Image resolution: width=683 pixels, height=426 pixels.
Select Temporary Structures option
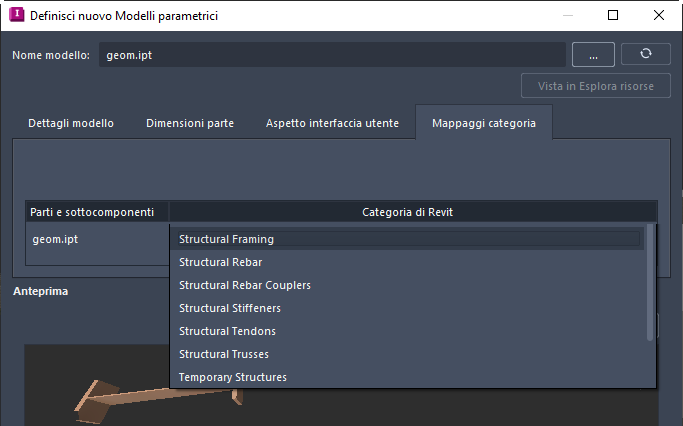coord(407,377)
